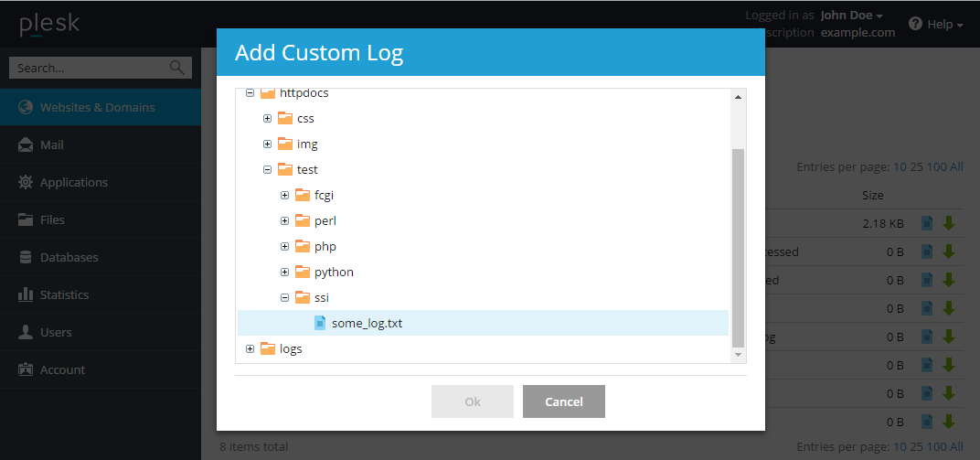Click the magnifier icon in search box
Screen dimensions: 980x460
(x=177, y=68)
